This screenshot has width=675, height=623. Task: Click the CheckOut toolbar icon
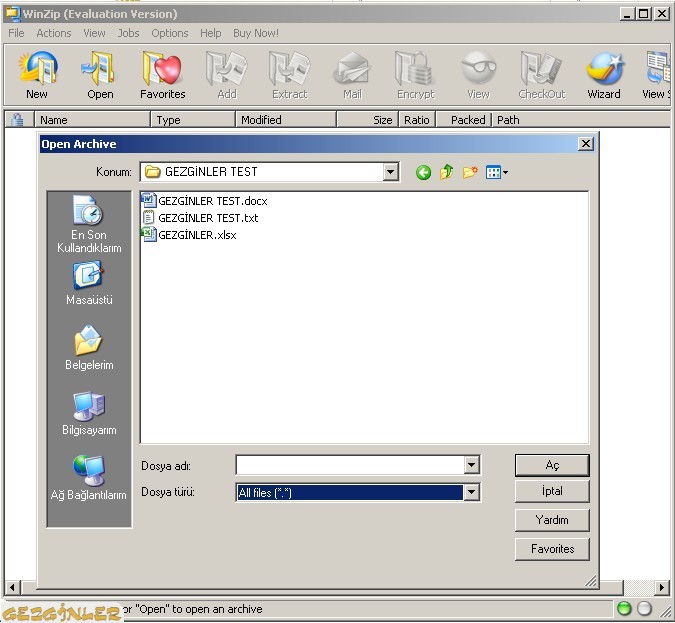coord(542,75)
